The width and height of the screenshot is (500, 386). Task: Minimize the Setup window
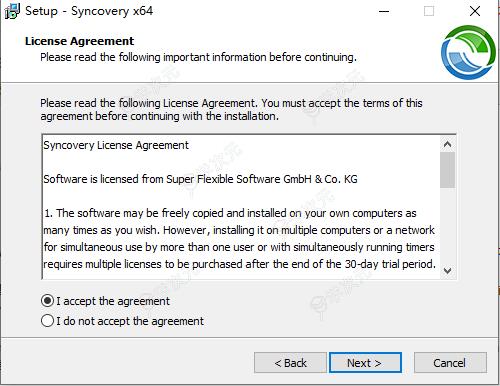pos(384,11)
